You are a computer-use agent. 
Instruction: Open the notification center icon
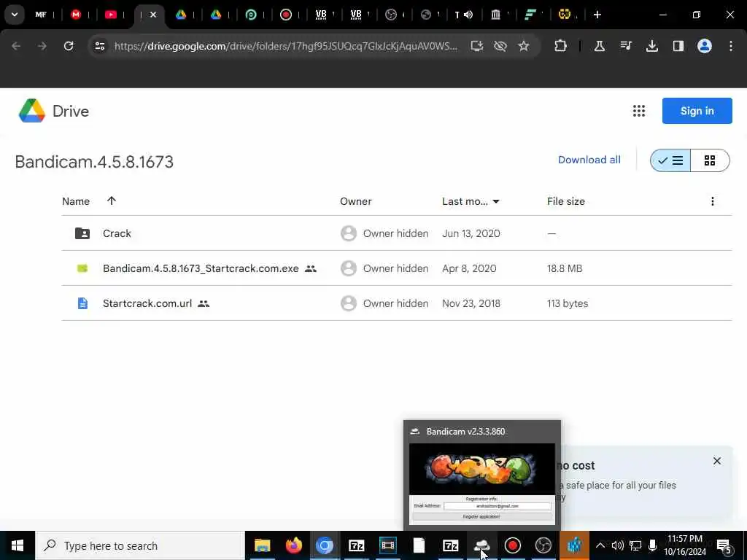[x=724, y=546]
